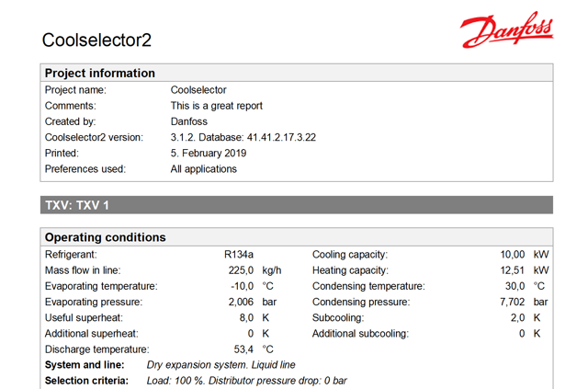Viewport: 588px width, 389px height.
Task: Select the mass flow value 225,0
Action: (x=240, y=270)
